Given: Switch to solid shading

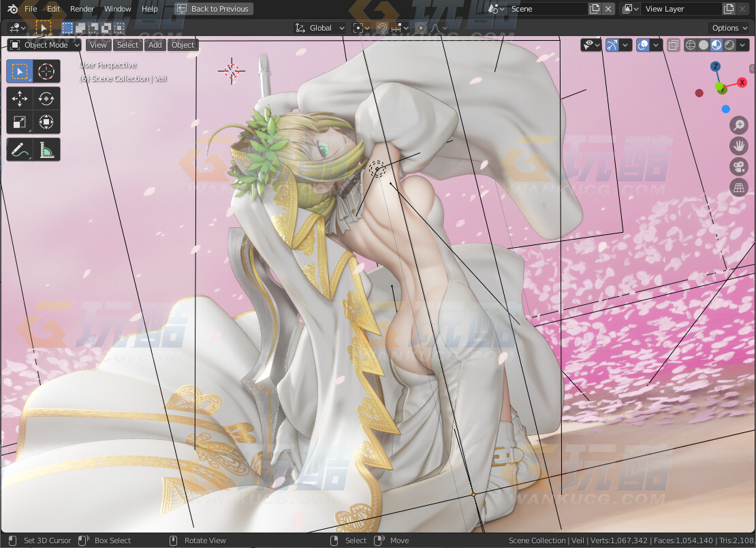Looking at the screenshot, I should click(x=704, y=45).
